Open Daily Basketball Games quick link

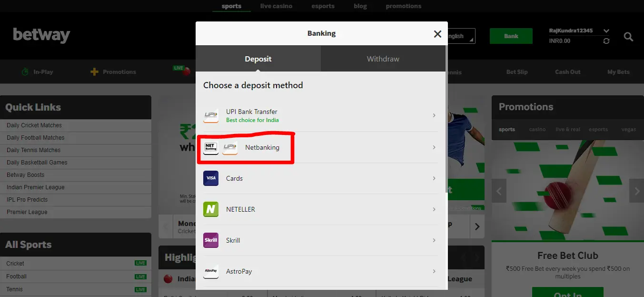click(x=76, y=163)
